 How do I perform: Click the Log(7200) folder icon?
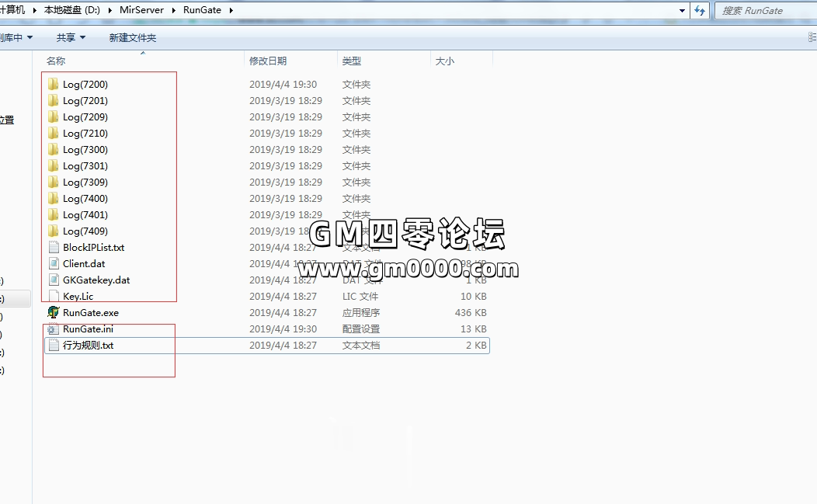[x=53, y=84]
